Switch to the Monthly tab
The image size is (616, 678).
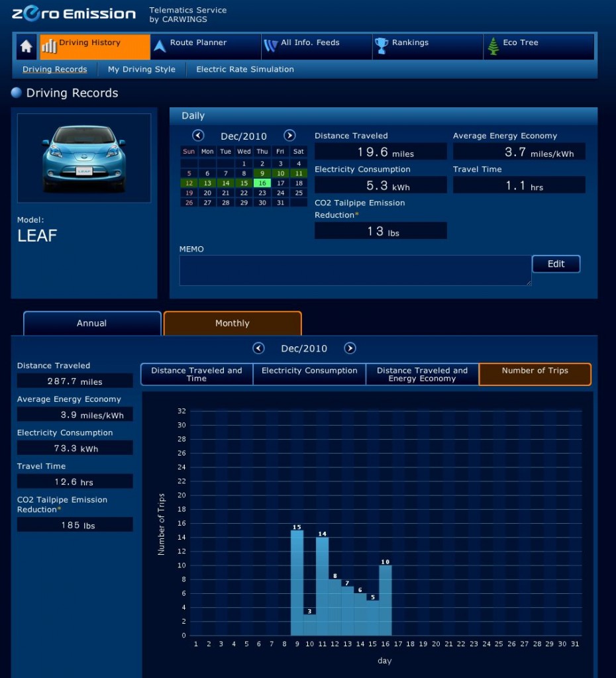click(232, 323)
